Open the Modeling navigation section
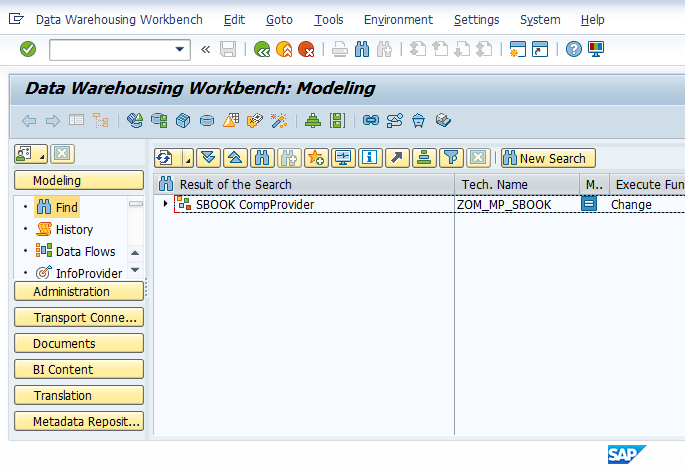The image size is (685, 466). click(x=79, y=180)
